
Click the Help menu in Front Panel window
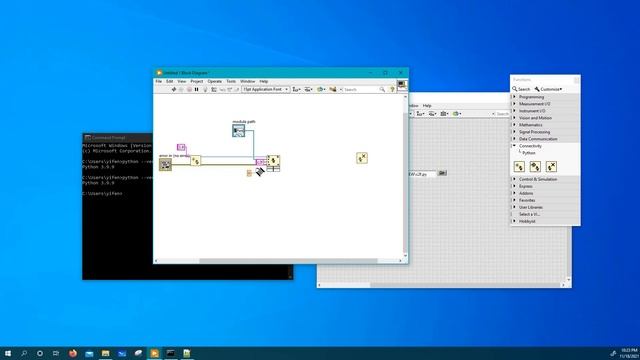click(x=427, y=106)
